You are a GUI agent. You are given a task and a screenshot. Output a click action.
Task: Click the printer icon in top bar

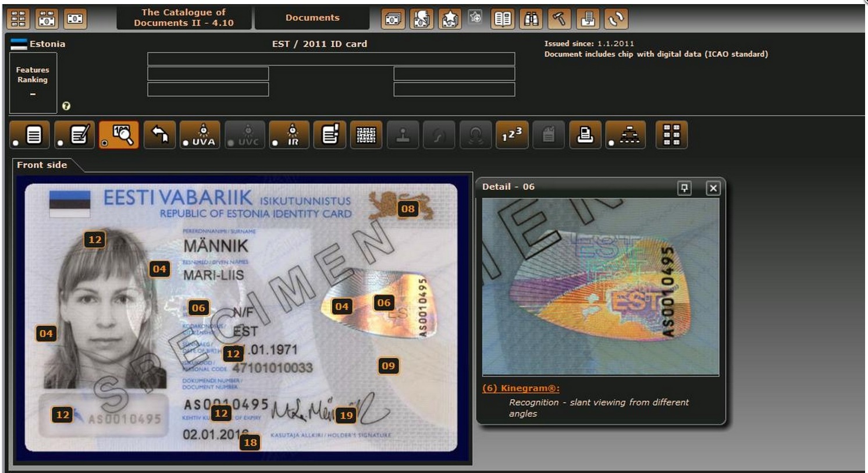point(588,19)
